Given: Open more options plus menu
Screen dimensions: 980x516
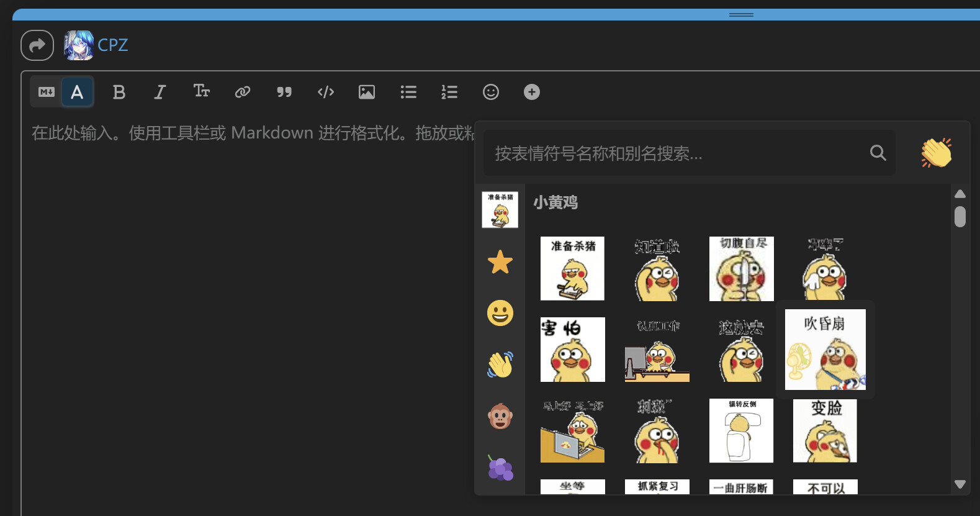Looking at the screenshot, I should [x=532, y=93].
